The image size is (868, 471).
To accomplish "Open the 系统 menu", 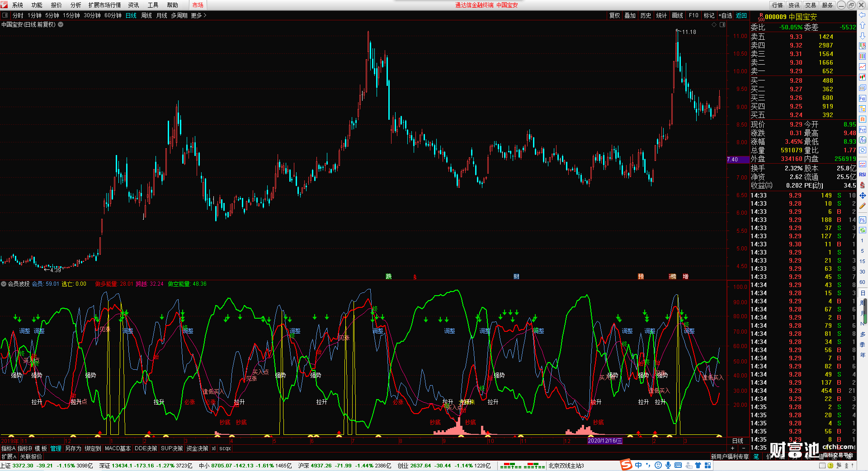I will click(18, 5).
